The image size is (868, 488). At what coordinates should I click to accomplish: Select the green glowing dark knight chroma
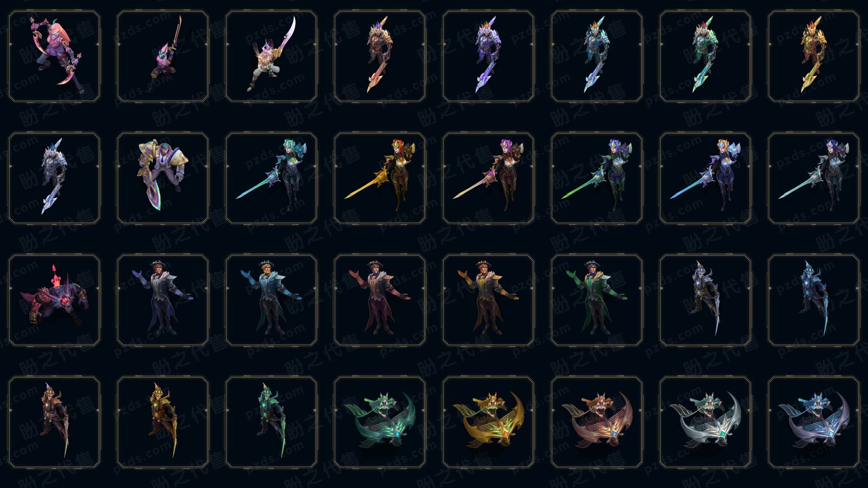(271, 422)
